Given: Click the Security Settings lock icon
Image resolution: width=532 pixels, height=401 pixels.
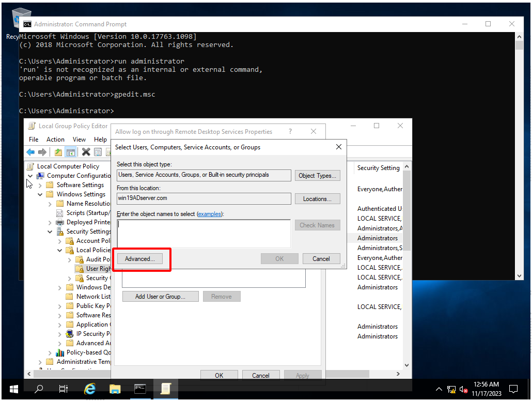Looking at the screenshot, I should tap(60, 232).
